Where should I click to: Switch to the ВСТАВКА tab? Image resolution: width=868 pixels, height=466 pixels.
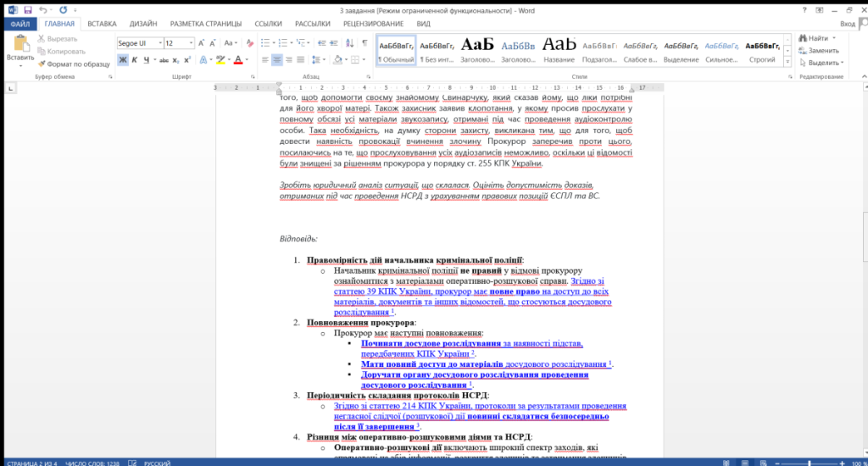point(102,24)
